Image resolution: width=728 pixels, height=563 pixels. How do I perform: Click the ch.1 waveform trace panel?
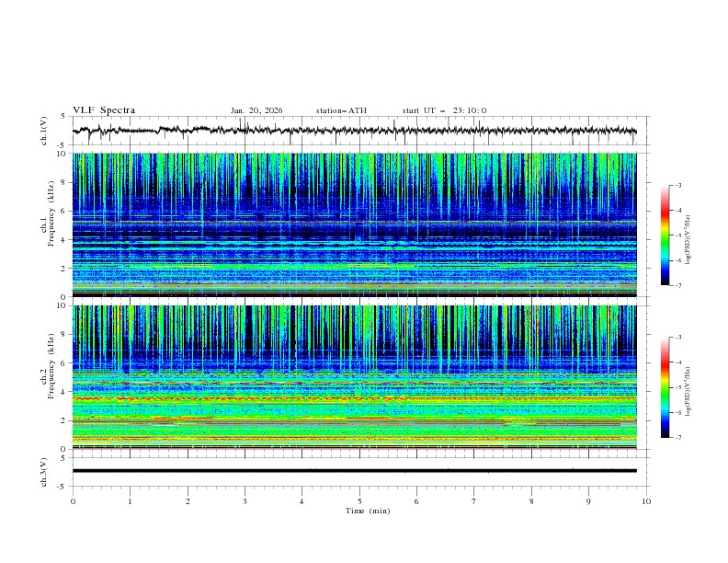coord(358,131)
